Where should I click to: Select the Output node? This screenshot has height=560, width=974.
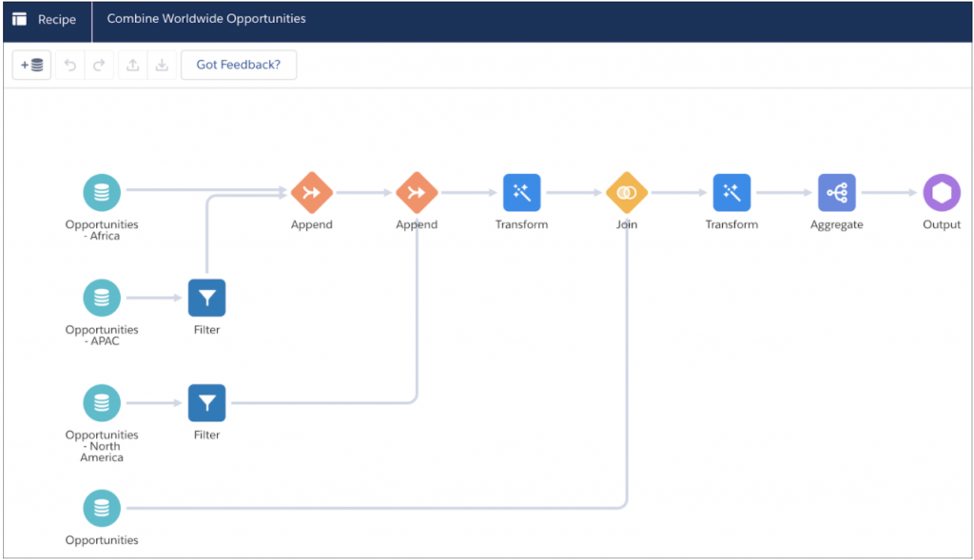[942, 192]
